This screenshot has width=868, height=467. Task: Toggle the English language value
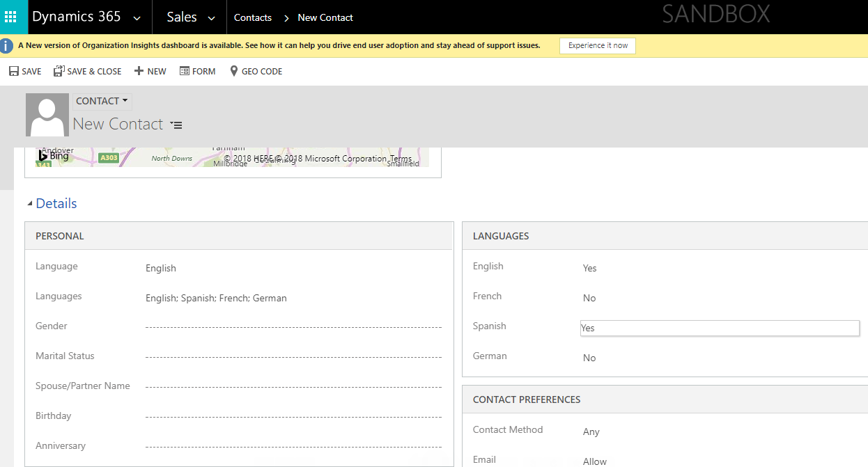tap(589, 268)
